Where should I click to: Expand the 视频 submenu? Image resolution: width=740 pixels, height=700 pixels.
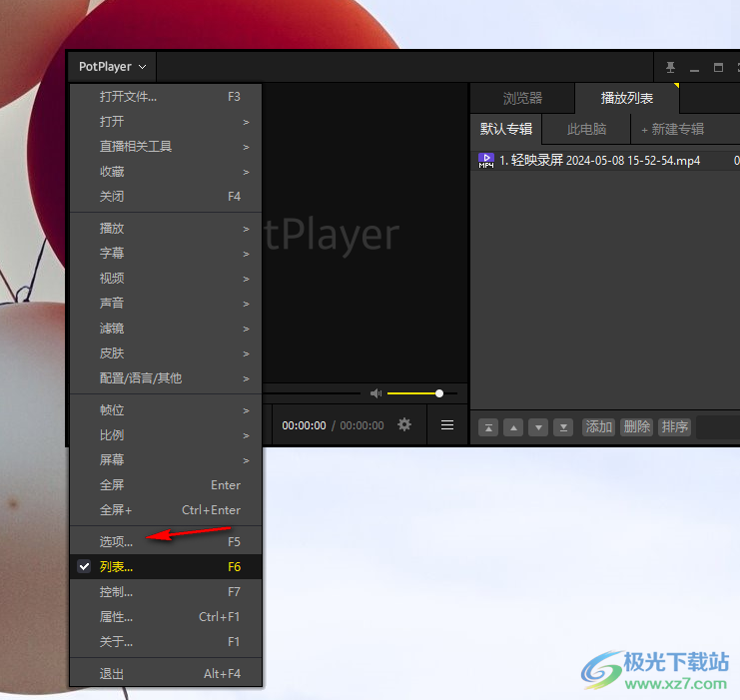(x=166, y=279)
